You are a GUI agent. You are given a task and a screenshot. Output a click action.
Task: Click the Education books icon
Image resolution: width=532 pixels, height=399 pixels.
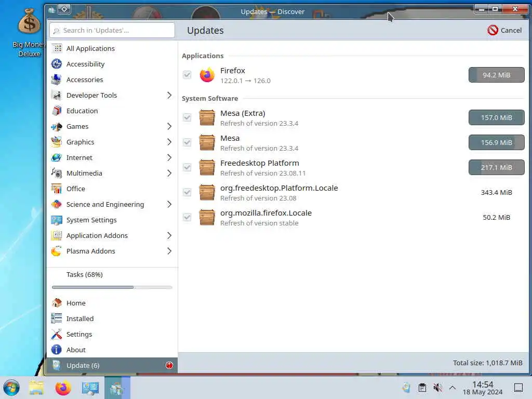(x=57, y=111)
